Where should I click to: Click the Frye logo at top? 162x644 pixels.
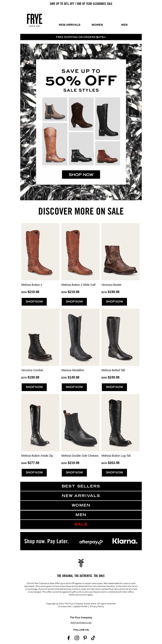click(34, 20)
